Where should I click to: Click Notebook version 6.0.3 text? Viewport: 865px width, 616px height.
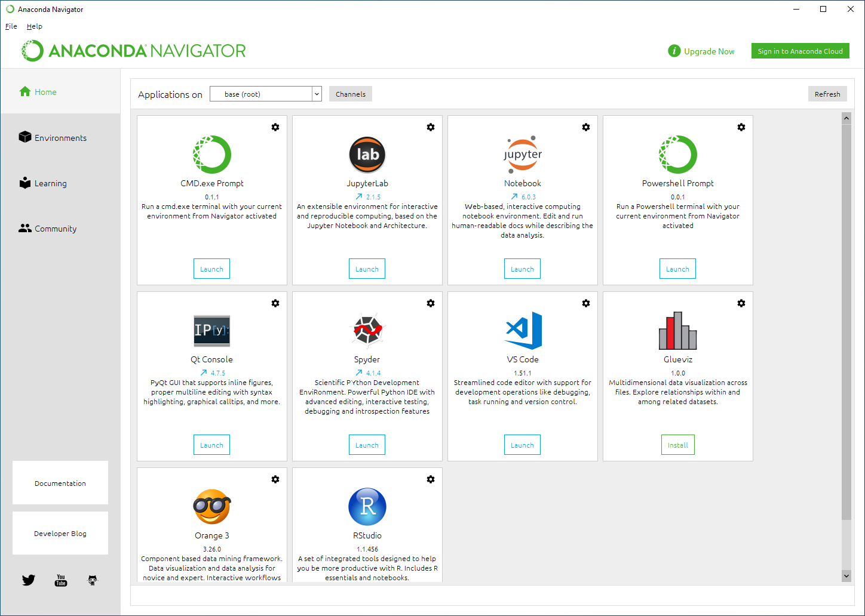[x=529, y=197]
